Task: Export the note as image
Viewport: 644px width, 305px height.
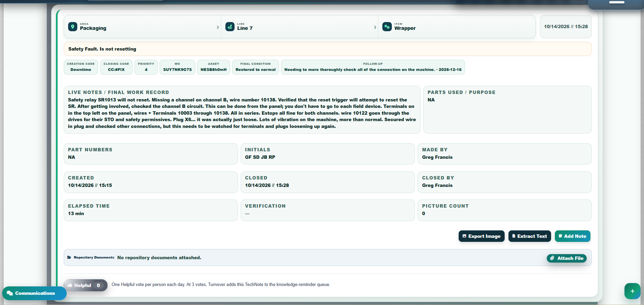Action: coord(481,236)
